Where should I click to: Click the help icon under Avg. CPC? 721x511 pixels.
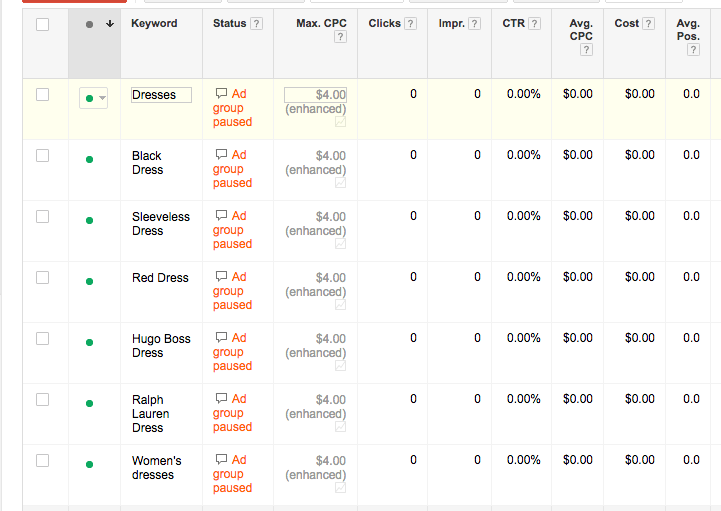pyautogui.click(x=586, y=50)
